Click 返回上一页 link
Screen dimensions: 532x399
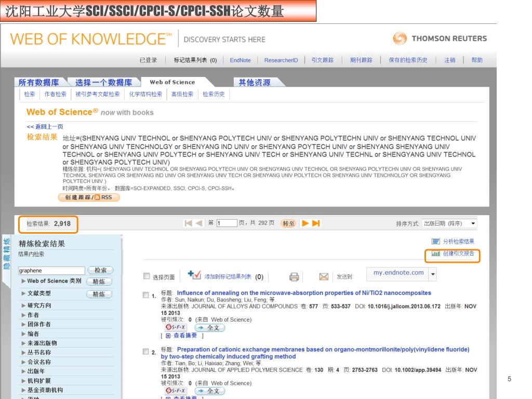tap(45, 127)
